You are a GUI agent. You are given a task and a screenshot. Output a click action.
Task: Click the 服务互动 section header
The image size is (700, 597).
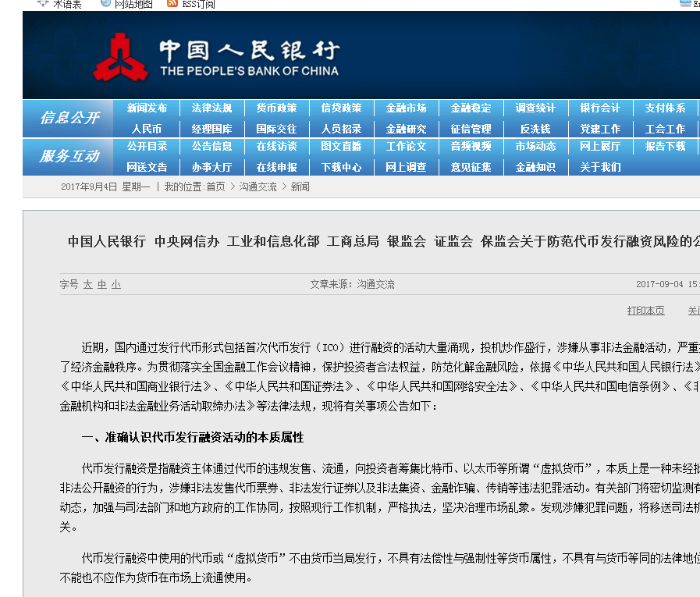point(69,156)
